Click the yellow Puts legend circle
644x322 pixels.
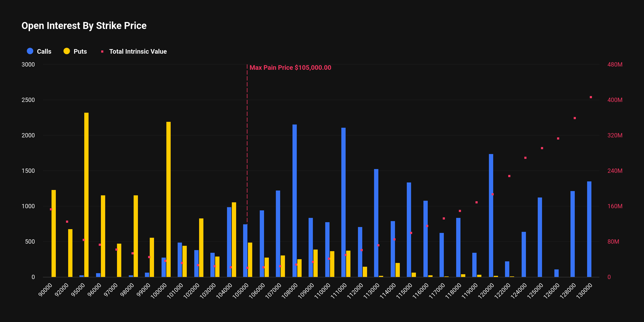coord(67,51)
